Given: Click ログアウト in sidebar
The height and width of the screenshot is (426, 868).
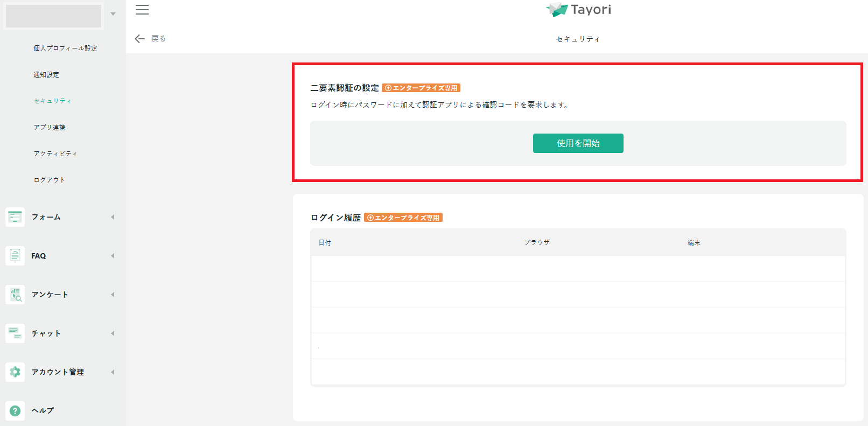Looking at the screenshot, I should click(x=50, y=180).
